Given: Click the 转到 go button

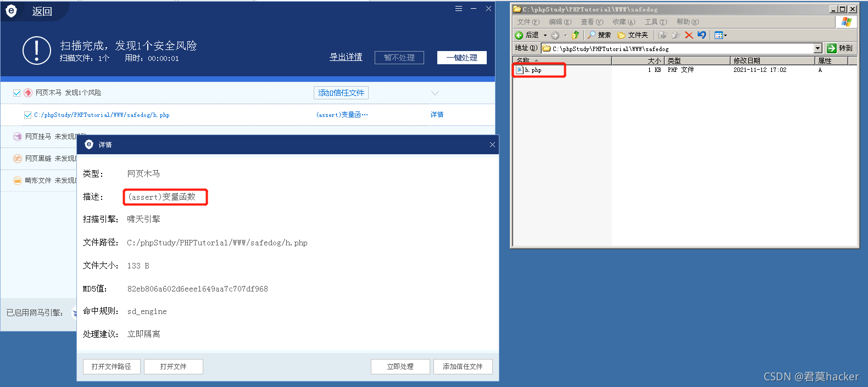Looking at the screenshot, I should click(x=840, y=48).
